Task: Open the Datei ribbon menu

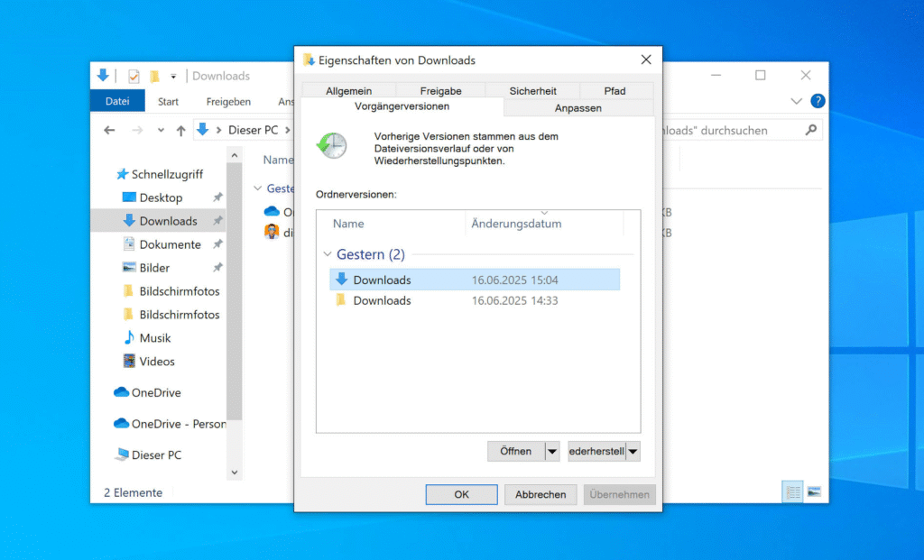Action: point(117,102)
